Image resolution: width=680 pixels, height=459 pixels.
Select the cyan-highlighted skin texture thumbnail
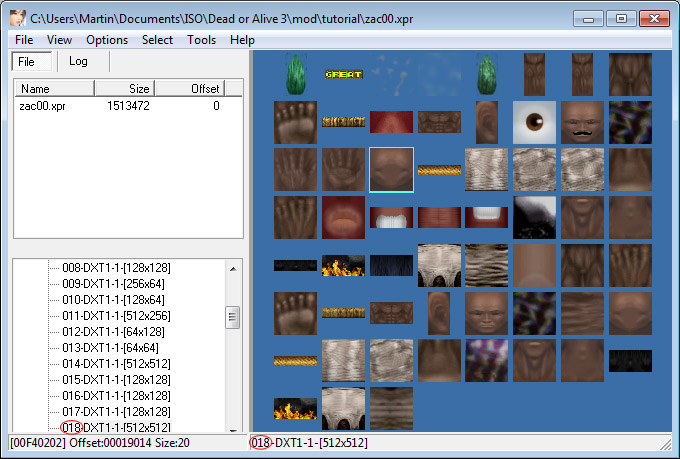click(x=391, y=170)
